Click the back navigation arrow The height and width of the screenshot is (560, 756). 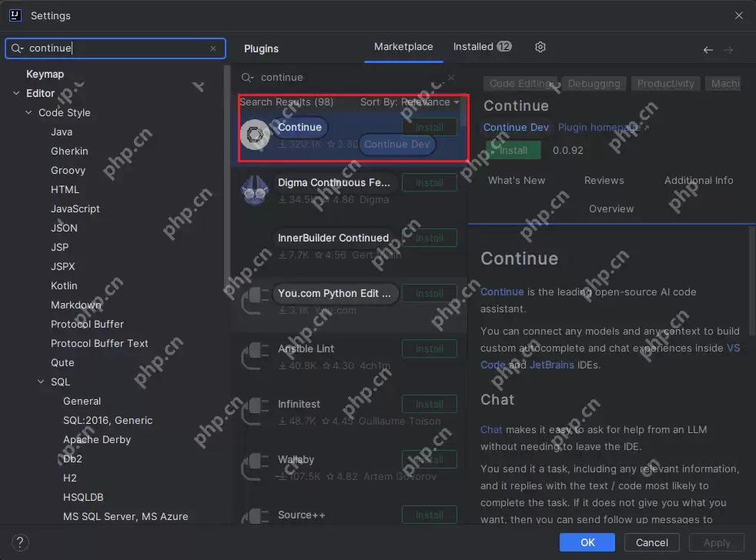[x=707, y=50]
